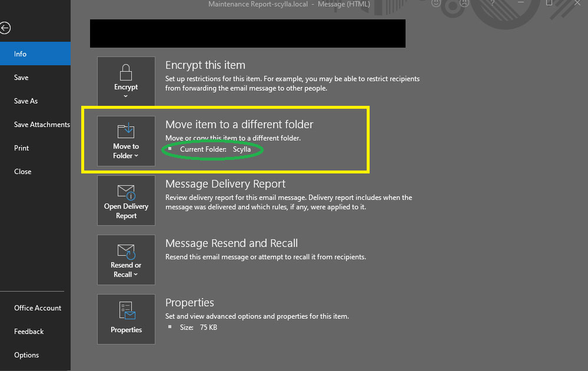
Task: Switch to the Info tab
Action: (x=20, y=54)
